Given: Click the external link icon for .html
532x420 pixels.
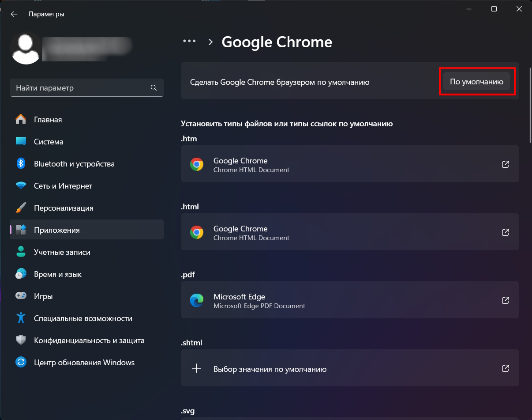Looking at the screenshot, I should point(506,232).
